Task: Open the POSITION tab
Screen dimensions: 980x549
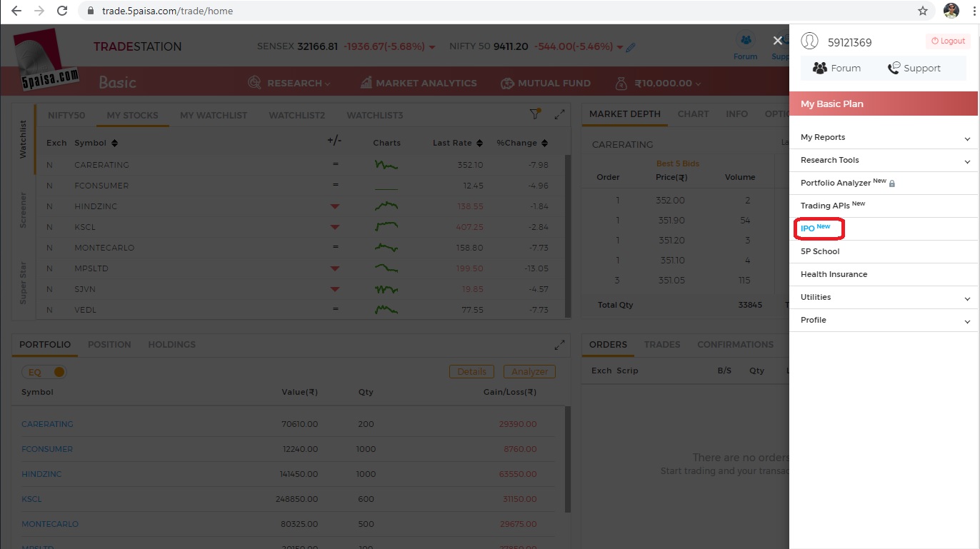Action: (x=109, y=344)
